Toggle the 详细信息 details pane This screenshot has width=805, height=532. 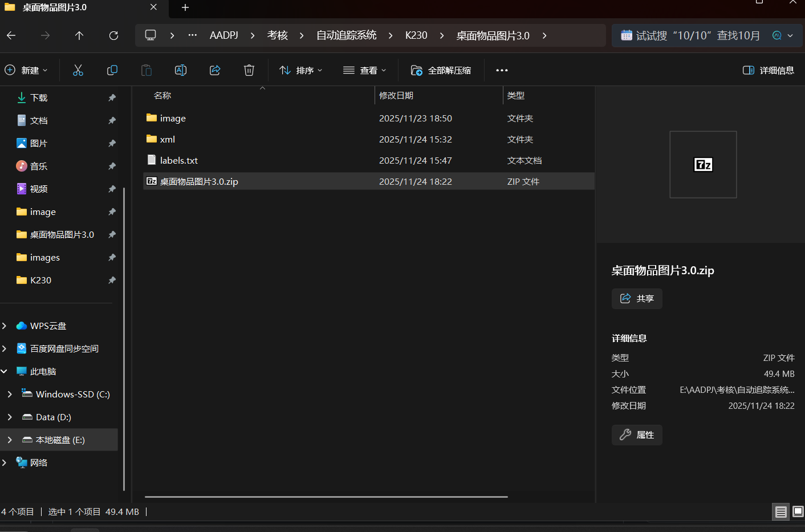(x=769, y=70)
